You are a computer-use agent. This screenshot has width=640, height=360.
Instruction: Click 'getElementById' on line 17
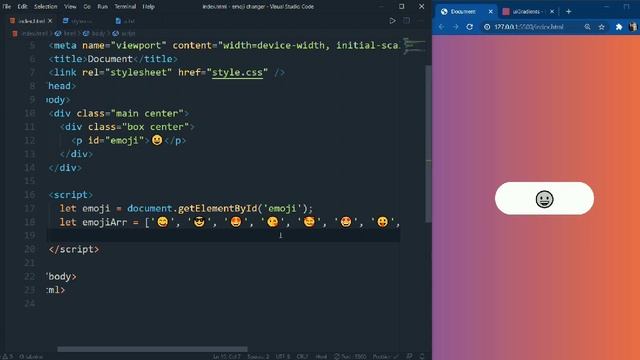pos(217,208)
